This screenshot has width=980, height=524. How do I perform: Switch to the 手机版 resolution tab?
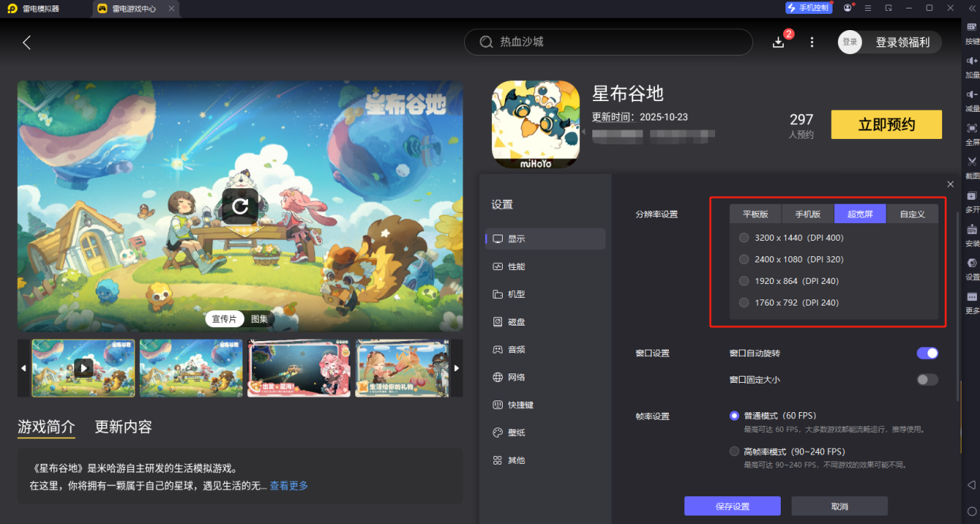point(807,214)
